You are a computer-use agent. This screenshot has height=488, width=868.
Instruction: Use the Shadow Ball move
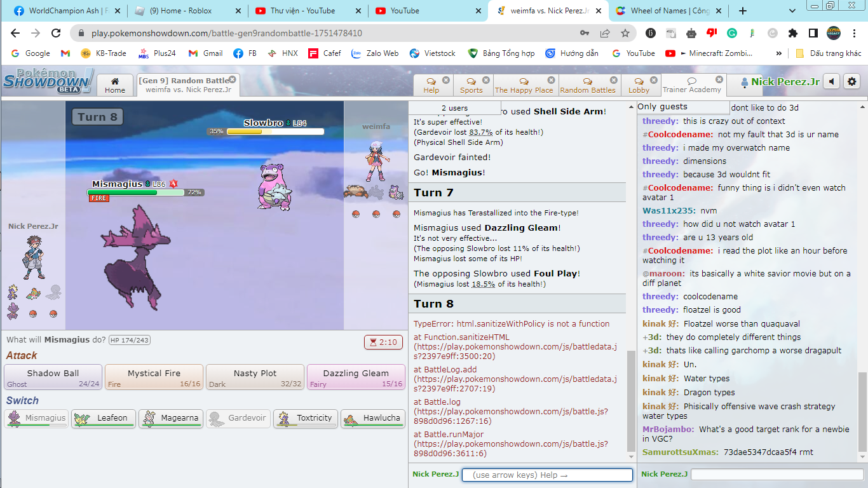[53, 377]
